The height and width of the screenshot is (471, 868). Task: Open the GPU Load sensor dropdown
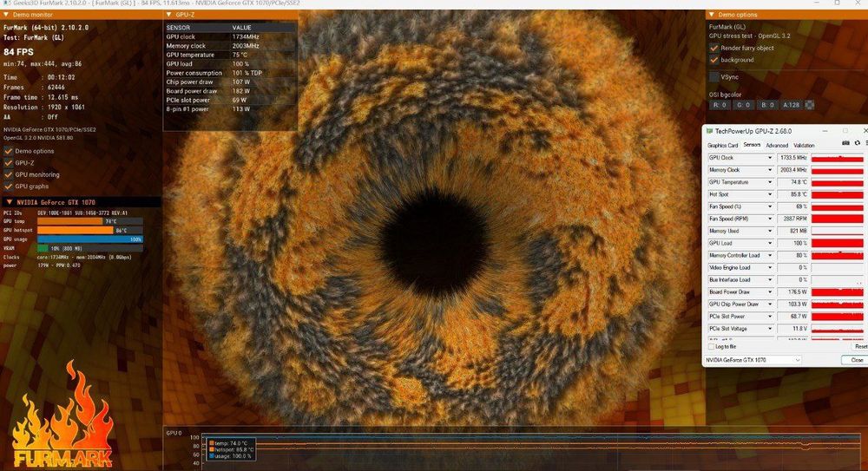pos(769,243)
